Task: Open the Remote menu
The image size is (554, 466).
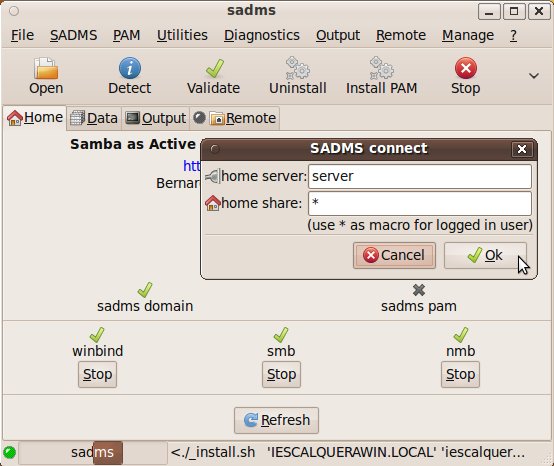Action: (x=401, y=35)
